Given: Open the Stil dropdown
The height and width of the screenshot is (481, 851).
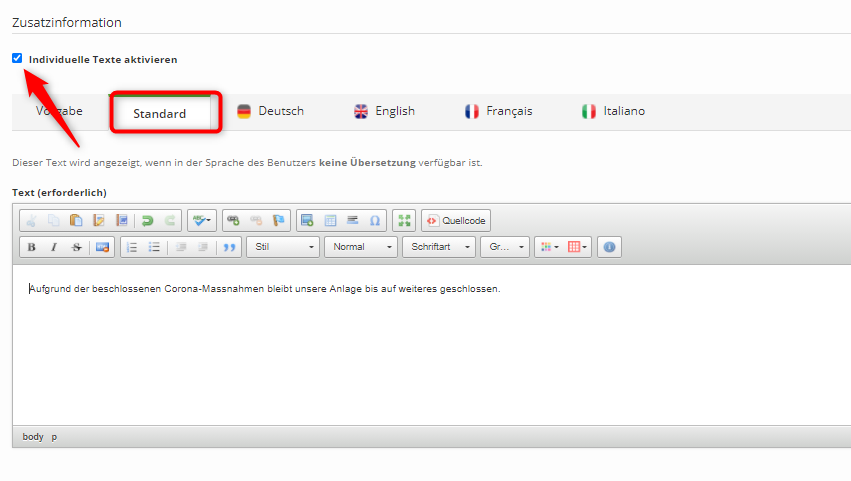Looking at the screenshot, I should (x=283, y=247).
